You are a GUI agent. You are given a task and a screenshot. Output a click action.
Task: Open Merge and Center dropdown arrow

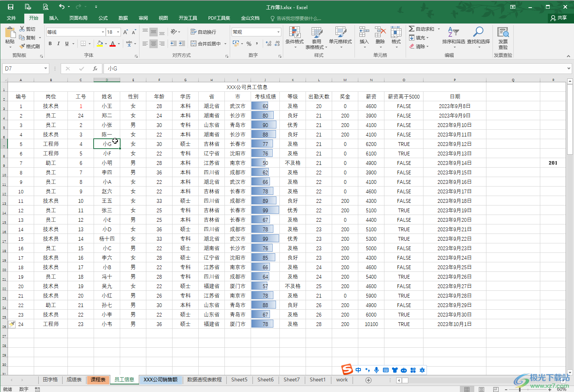(225, 44)
